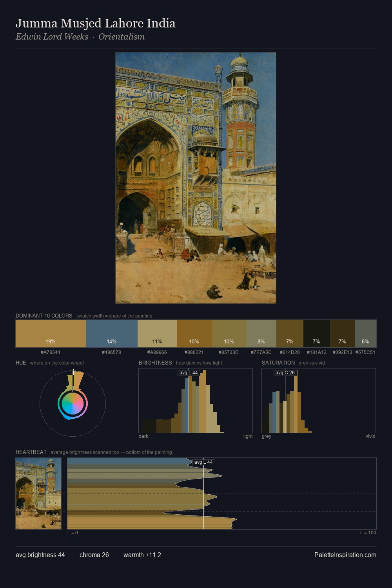Click the 'HEARTBEAT' section heading

tap(31, 452)
